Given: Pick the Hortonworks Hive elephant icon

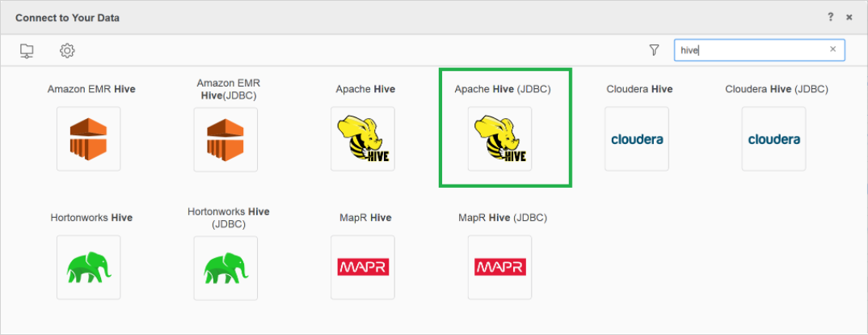Looking at the screenshot, I should click(89, 267).
